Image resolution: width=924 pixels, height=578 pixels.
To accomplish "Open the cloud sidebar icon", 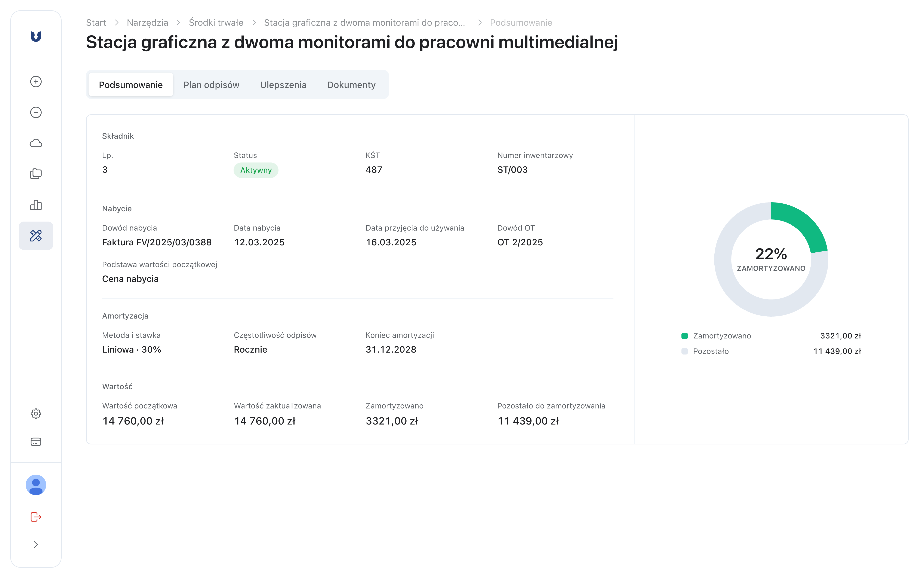I will (36, 143).
